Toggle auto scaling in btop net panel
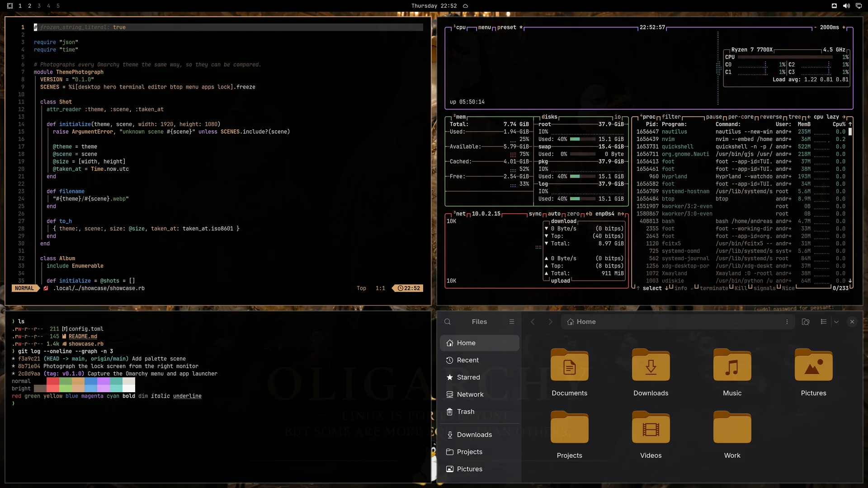 554,214
